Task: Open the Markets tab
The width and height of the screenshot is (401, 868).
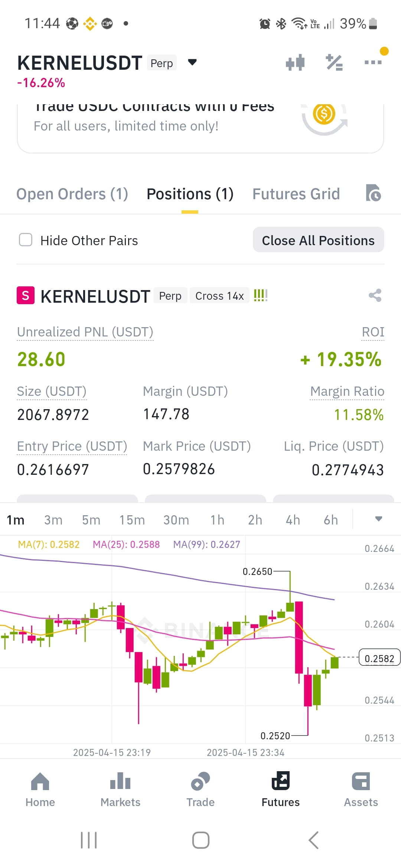Action: [x=120, y=790]
